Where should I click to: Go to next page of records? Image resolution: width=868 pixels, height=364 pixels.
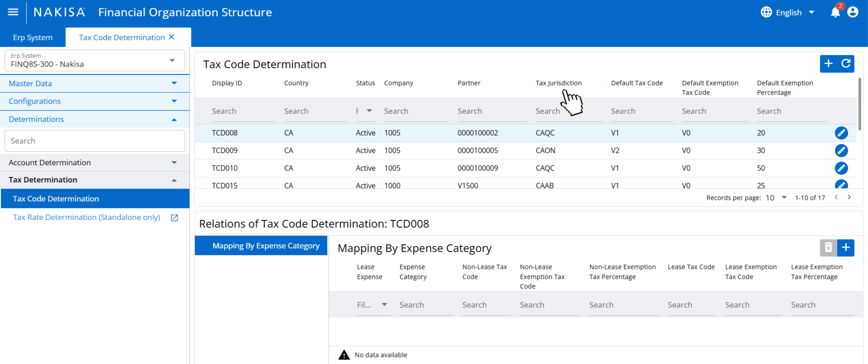pos(849,197)
